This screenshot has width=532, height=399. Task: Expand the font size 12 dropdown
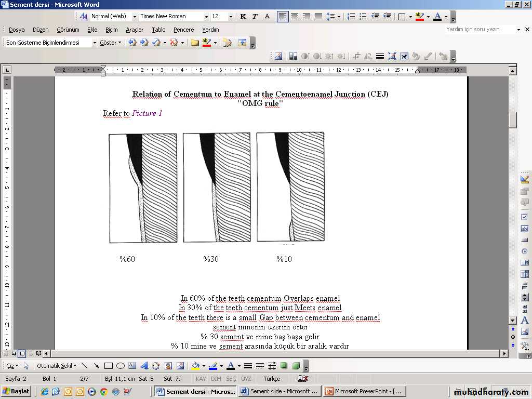pyautogui.click(x=231, y=17)
